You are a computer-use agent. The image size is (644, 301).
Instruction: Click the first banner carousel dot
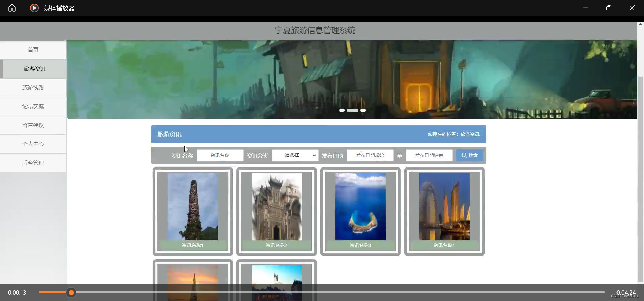pos(342,110)
